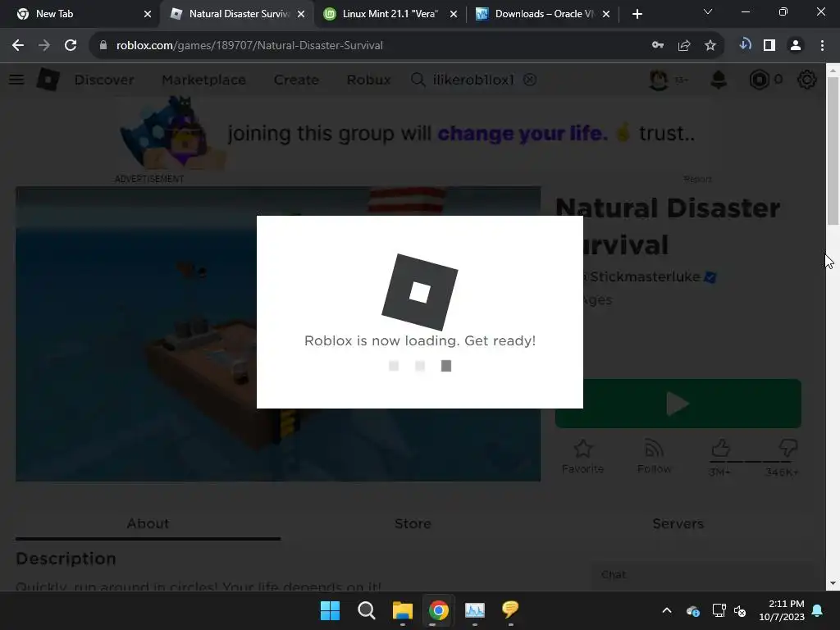
Task: Open the Servers tab
Action: pyautogui.click(x=678, y=523)
